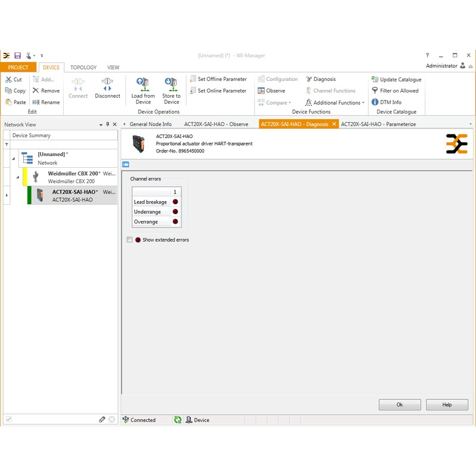Select Weidmüller CBX 200 in the tree
Image resolution: width=476 pixels, height=476 pixels.
click(70, 177)
